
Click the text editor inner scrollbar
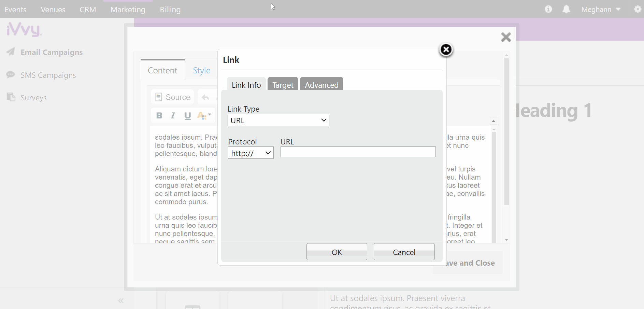494,187
